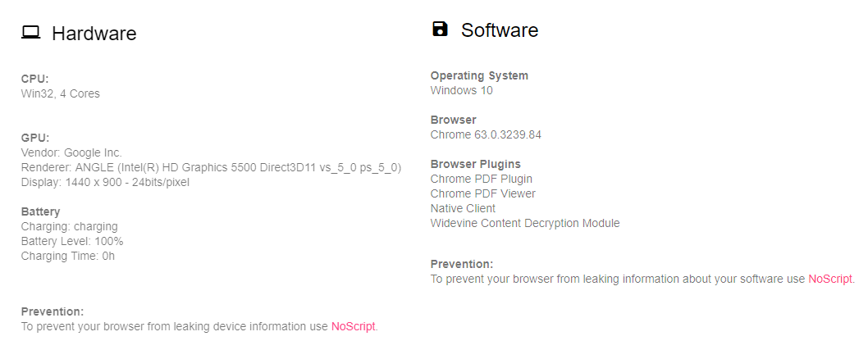Click the Battery Level: 100% text

(72, 241)
